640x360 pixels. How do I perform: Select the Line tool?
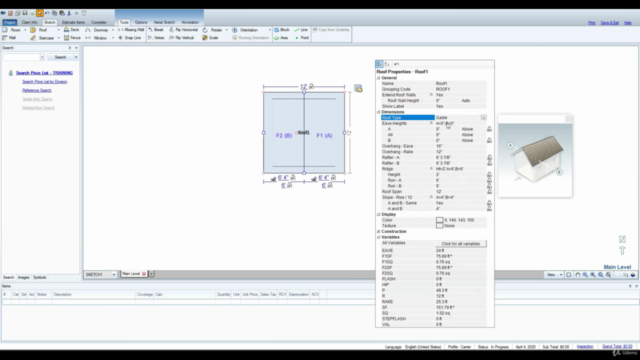301,30
